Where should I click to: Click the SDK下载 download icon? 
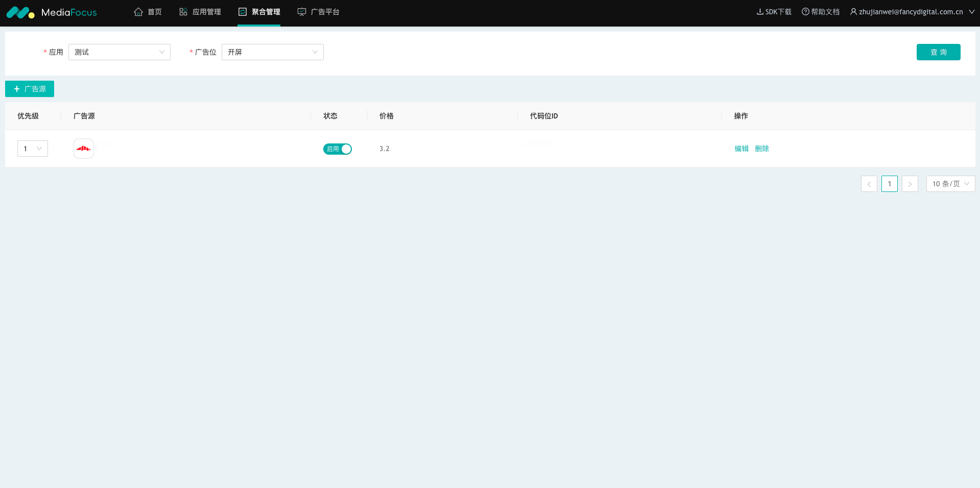pyautogui.click(x=760, y=12)
